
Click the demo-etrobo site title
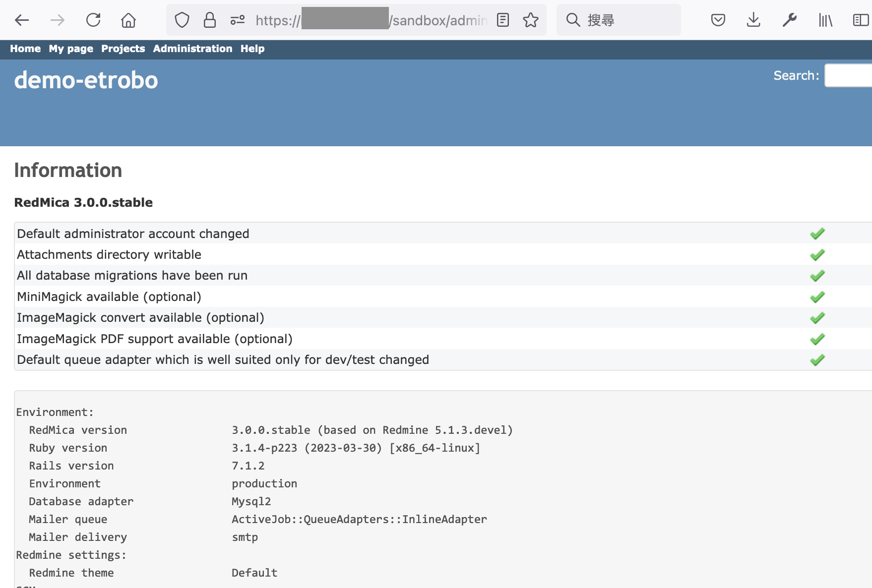click(86, 80)
